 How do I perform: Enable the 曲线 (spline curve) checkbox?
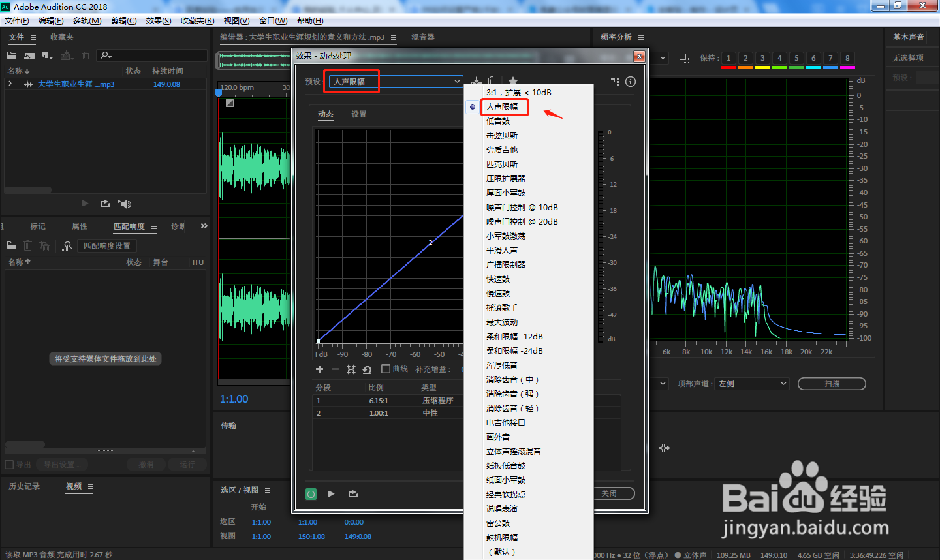click(x=386, y=369)
